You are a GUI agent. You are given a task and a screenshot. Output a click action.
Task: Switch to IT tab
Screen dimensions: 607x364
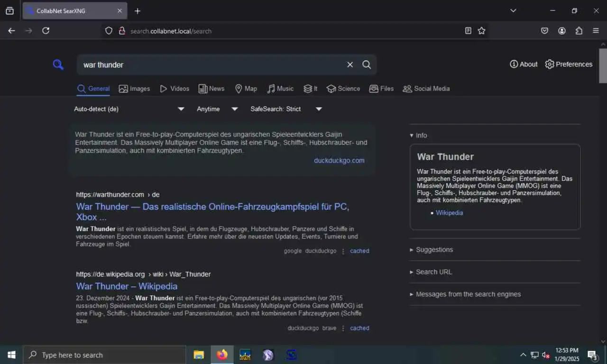[311, 89]
